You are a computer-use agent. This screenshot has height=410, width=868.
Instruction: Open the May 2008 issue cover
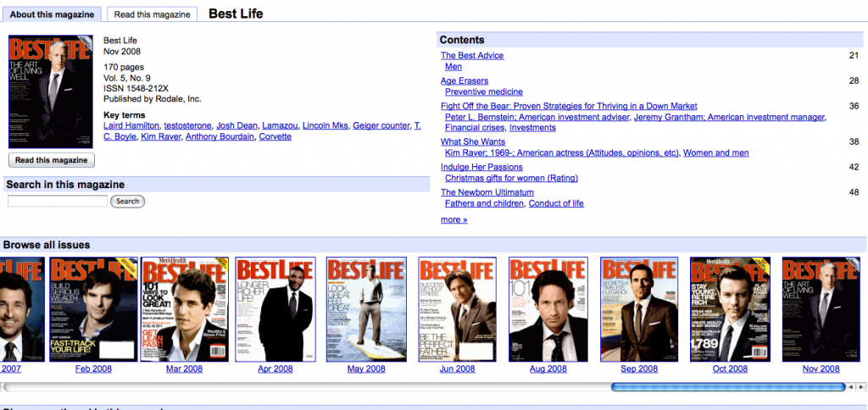(x=366, y=309)
